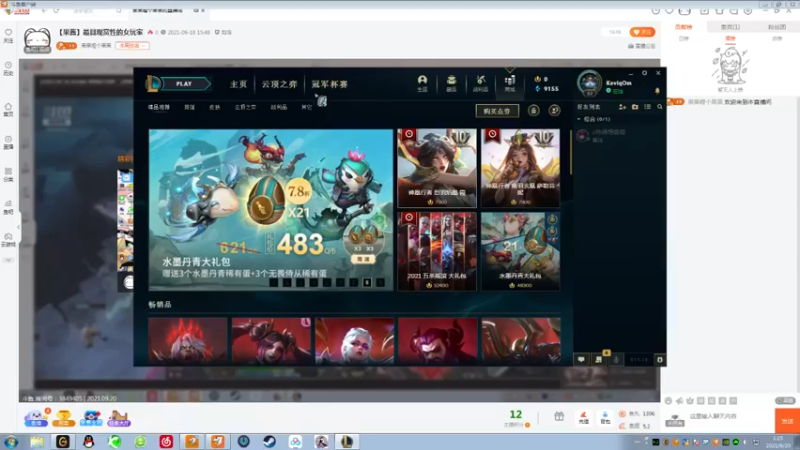This screenshot has width=800, height=450.
Task: Click the missions icon at client bottom
Action: tap(598, 360)
